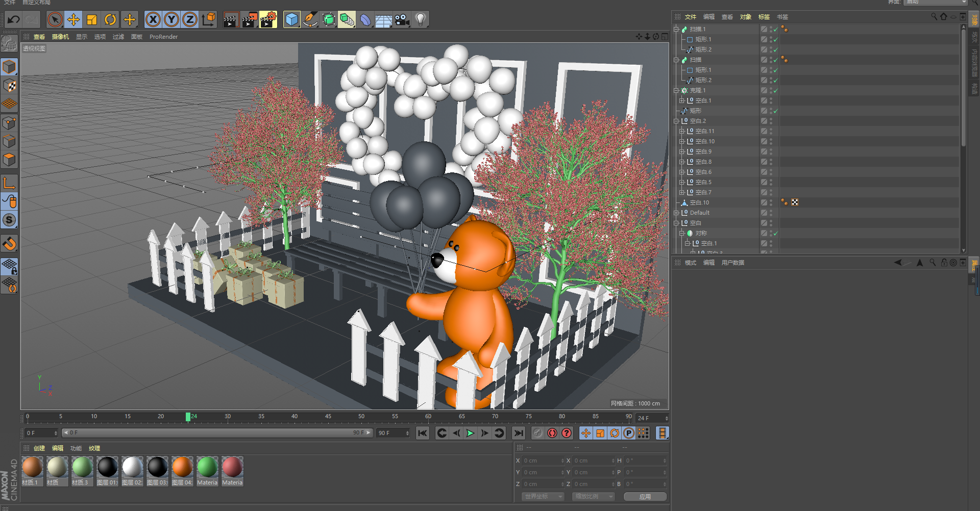
Task: Open the ProRender viewport menu
Action: pos(163,37)
